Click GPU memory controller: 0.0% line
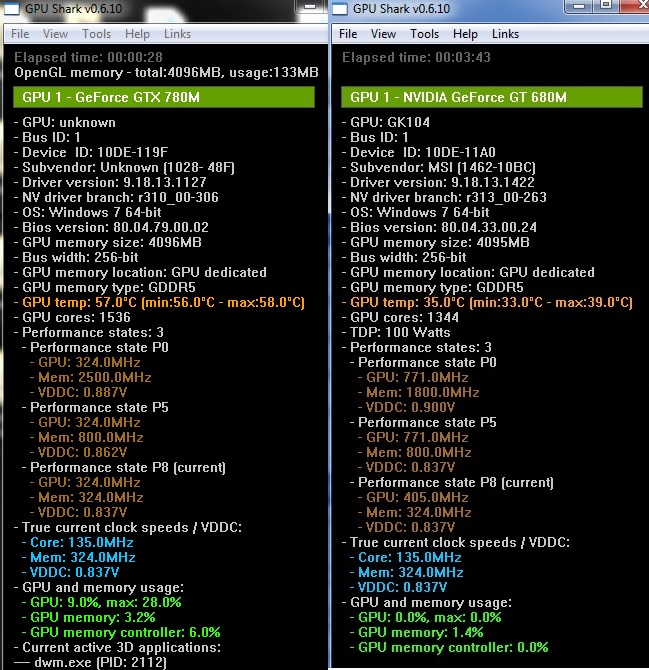This screenshot has height=670, width=649. (449, 647)
